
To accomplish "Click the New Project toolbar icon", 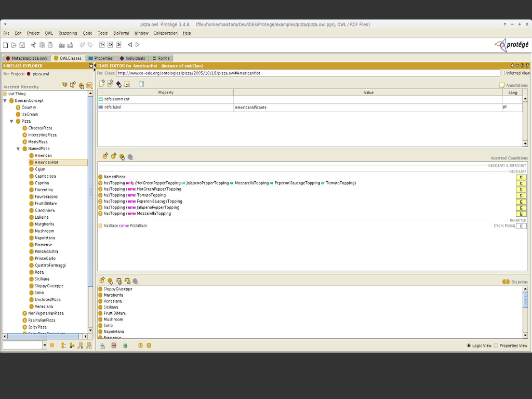I will coord(5,45).
